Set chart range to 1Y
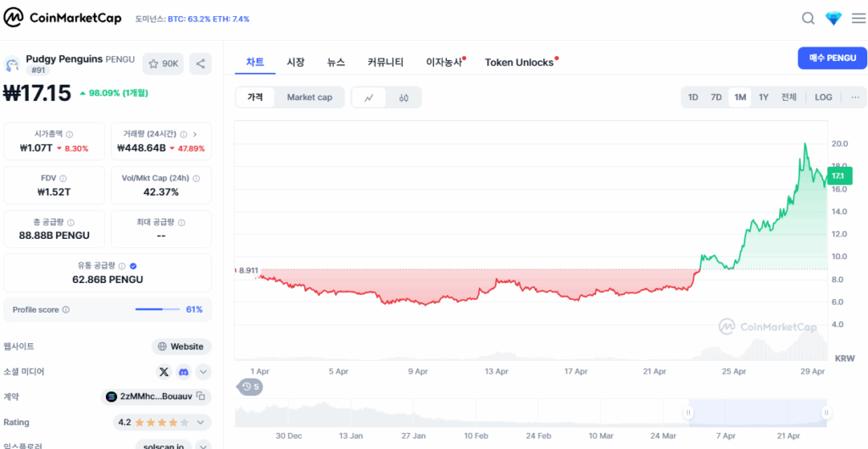868x449 pixels. click(764, 97)
